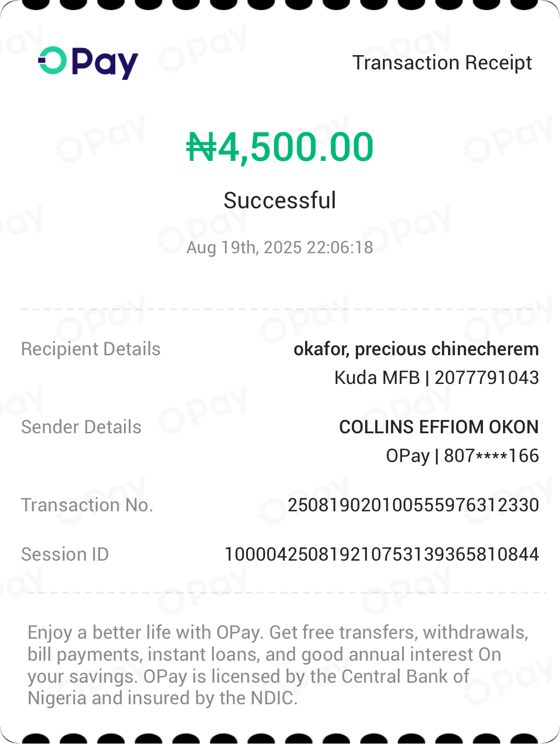Select the Transaction Receipt title

442,63
